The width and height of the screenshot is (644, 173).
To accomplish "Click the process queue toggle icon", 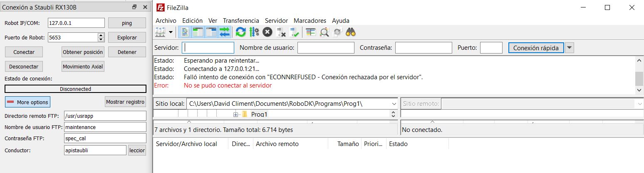I will [254, 32].
